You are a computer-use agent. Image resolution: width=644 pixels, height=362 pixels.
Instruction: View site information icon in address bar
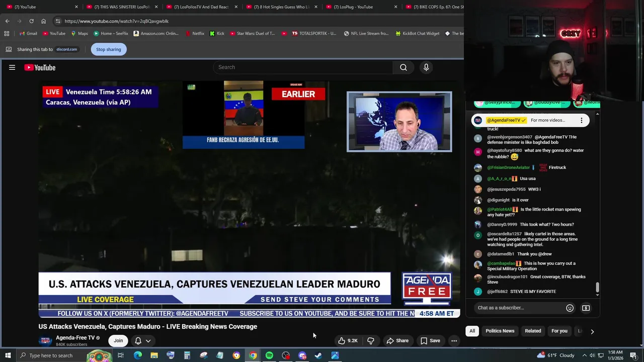pyautogui.click(x=58, y=21)
